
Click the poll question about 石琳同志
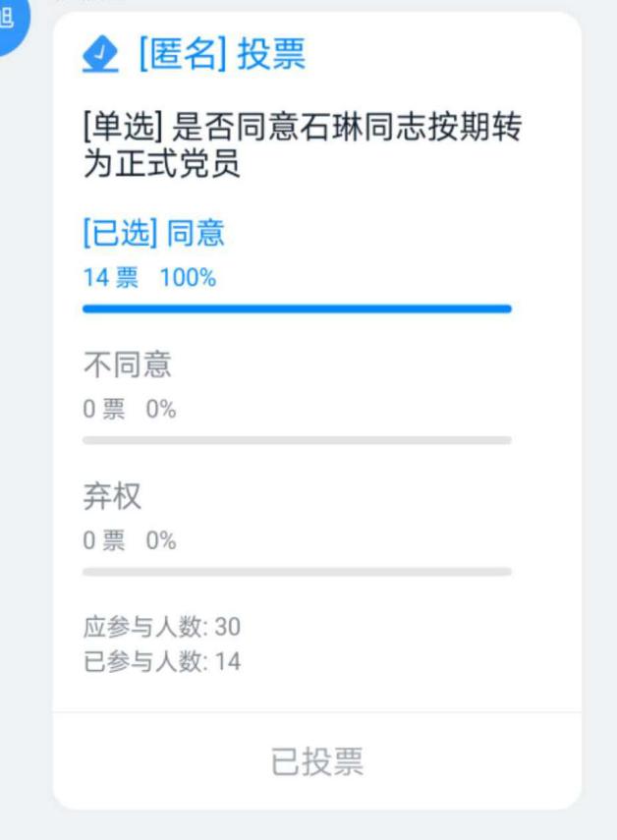[x=303, y=144]
